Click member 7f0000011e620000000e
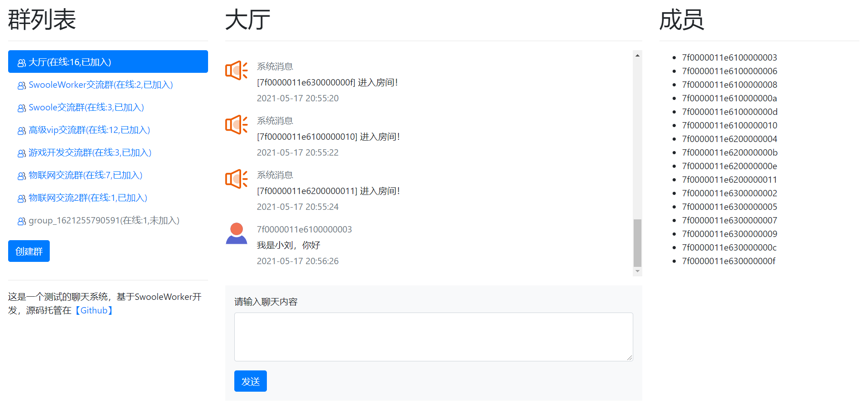 [x=730, y=166]
